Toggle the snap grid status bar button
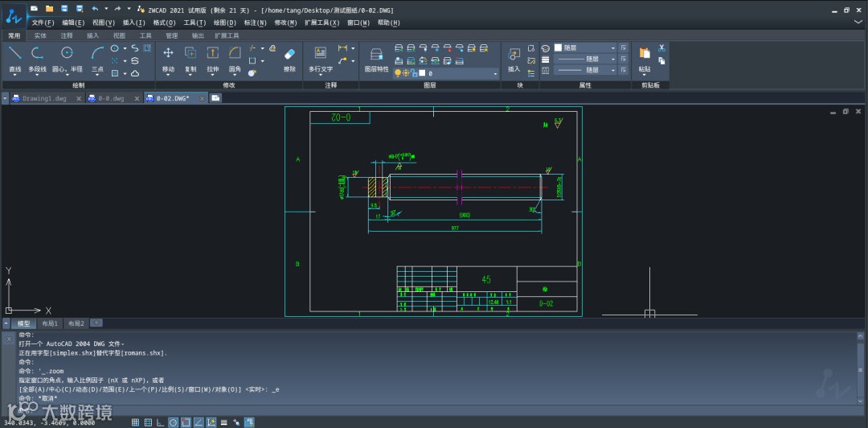This screenshot has height=428, width=868. (135, 422)
